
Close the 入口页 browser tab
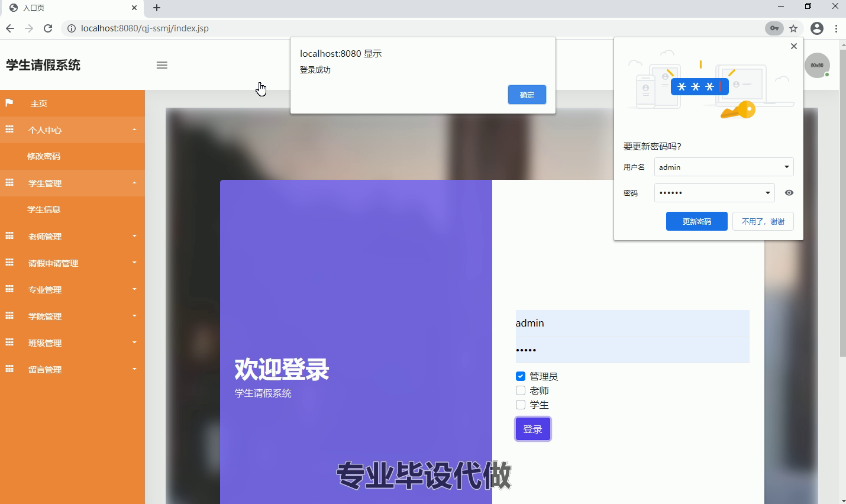tap(134, 8)
